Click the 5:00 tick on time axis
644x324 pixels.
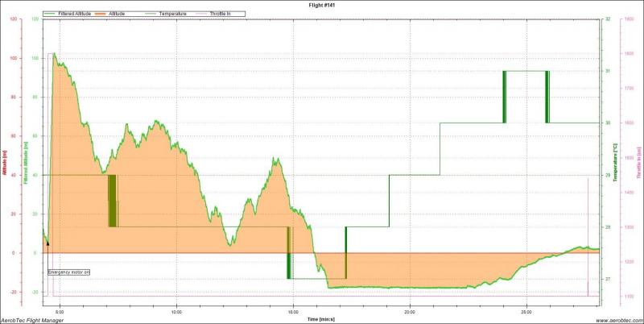(60, 310)
